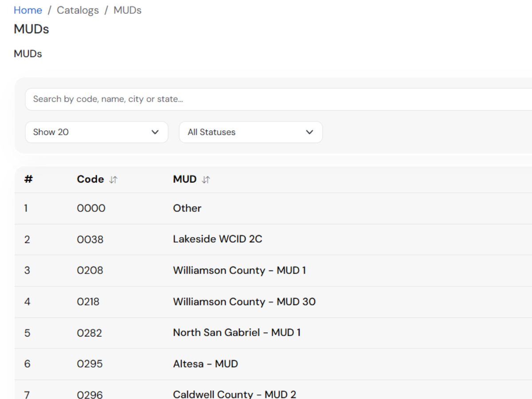Click the large MUDs page title

31,29
